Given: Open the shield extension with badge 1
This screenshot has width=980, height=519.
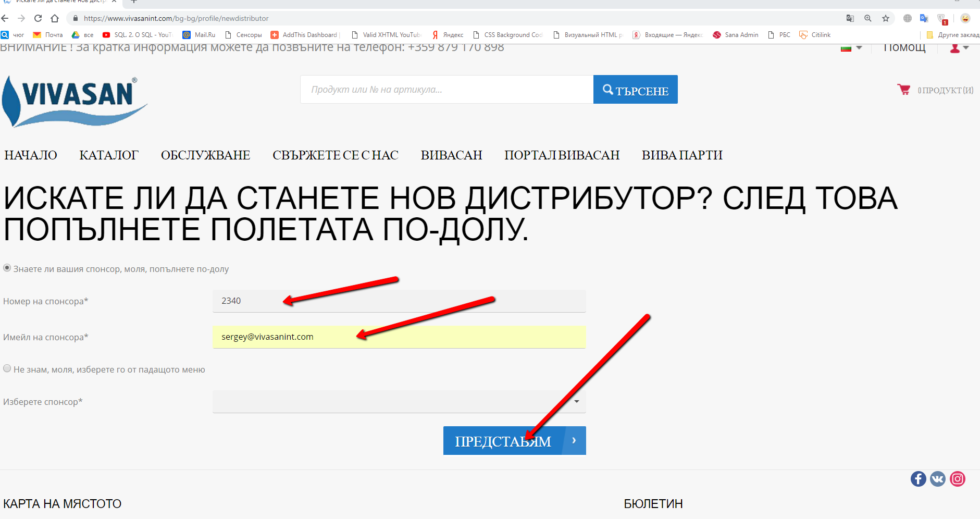Looking at the screenshot, I should tap(942, 19).
